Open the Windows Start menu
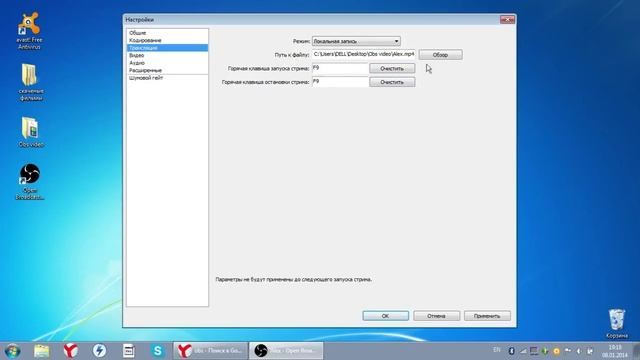Screen dimensions: 640x360 [13, 351]
